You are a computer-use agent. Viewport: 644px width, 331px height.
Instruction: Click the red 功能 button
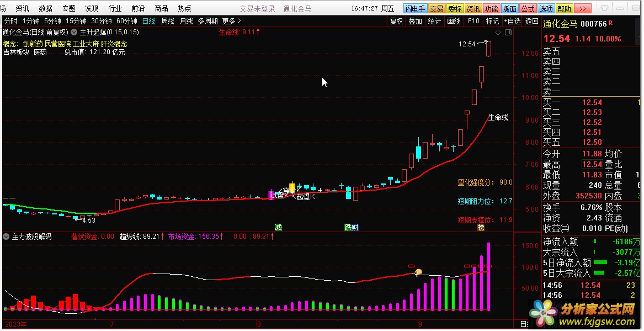pyautogui.click(x=491, y=9)
